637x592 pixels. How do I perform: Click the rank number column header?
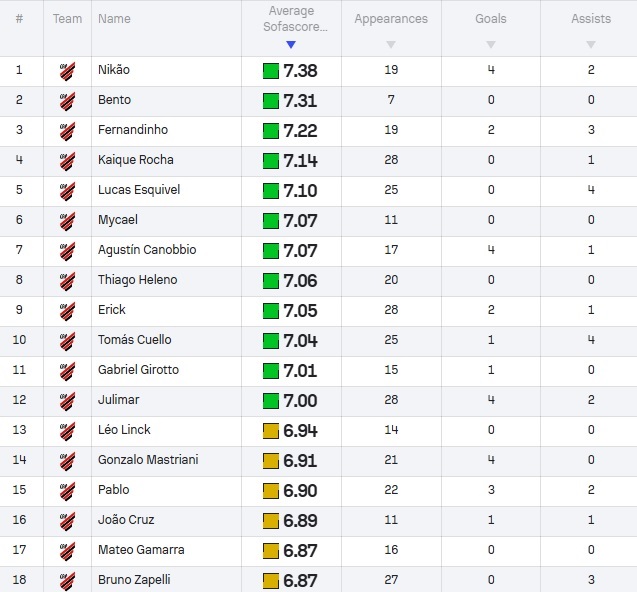point(19,19)
